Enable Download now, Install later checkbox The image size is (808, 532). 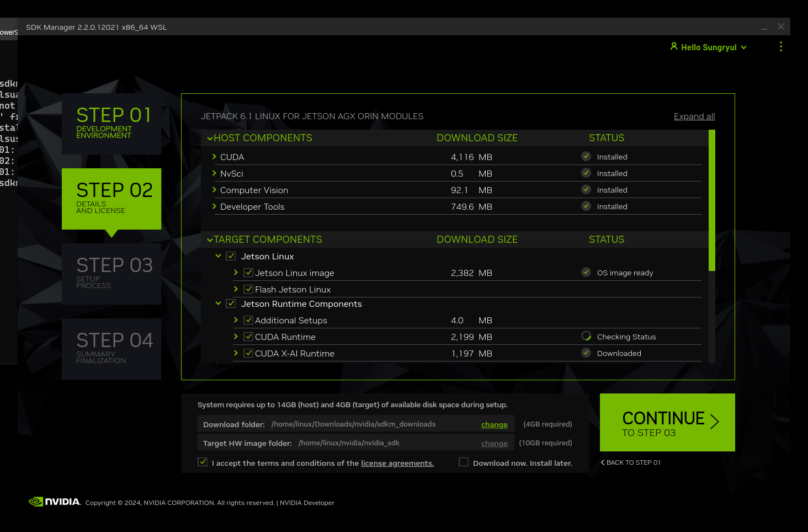(x=464, y=462)
